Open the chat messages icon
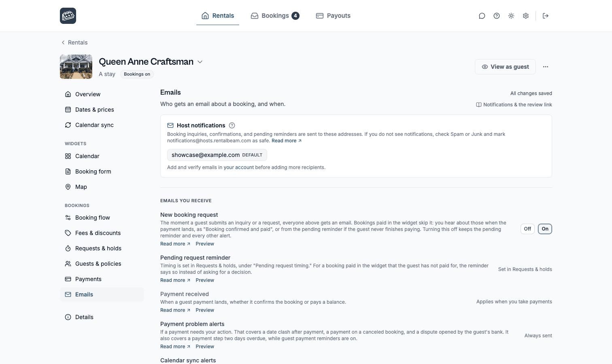Viewport: 612px width, 364px height. pyautogui.click(x=482, y=16)
